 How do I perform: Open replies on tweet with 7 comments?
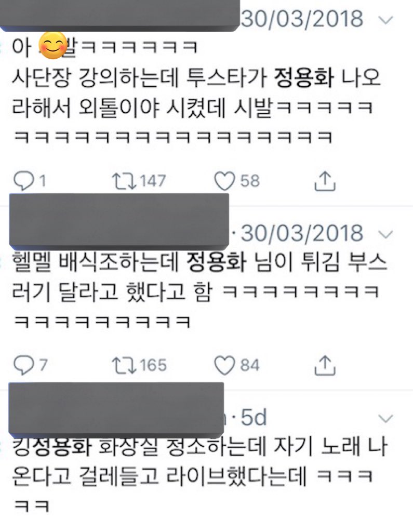(x=30, y=365)
